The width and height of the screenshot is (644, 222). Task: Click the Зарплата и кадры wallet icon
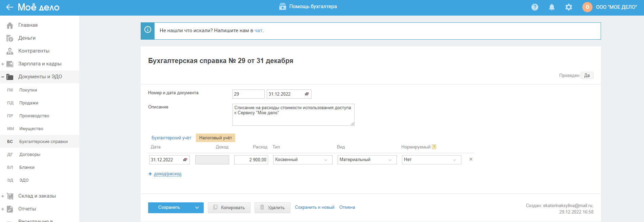(x=10, y=64)
